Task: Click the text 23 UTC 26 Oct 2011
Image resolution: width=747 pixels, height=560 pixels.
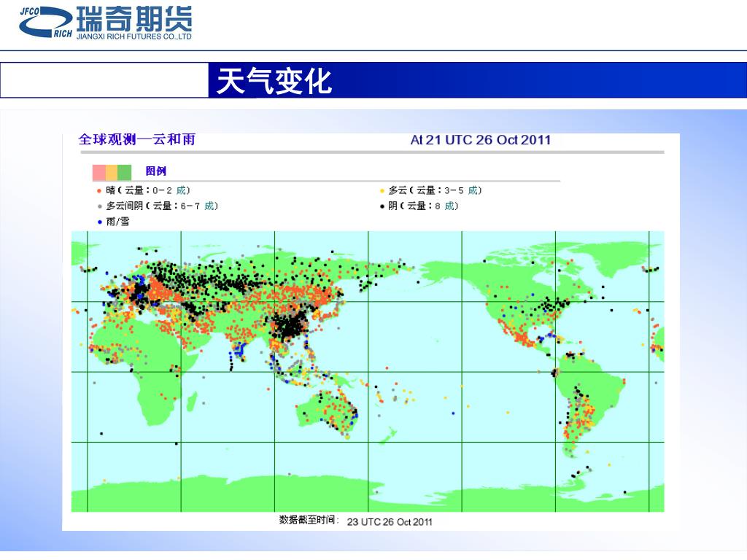Action: [x=390, y=522]
